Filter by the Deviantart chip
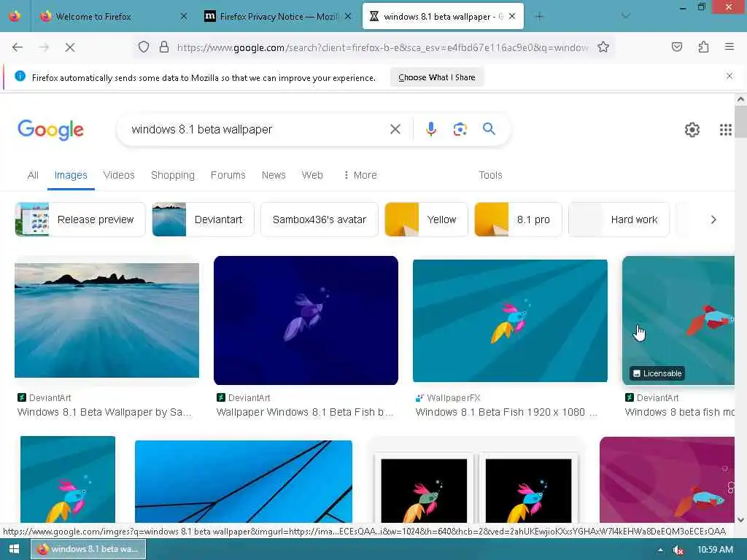 (203, 219)
